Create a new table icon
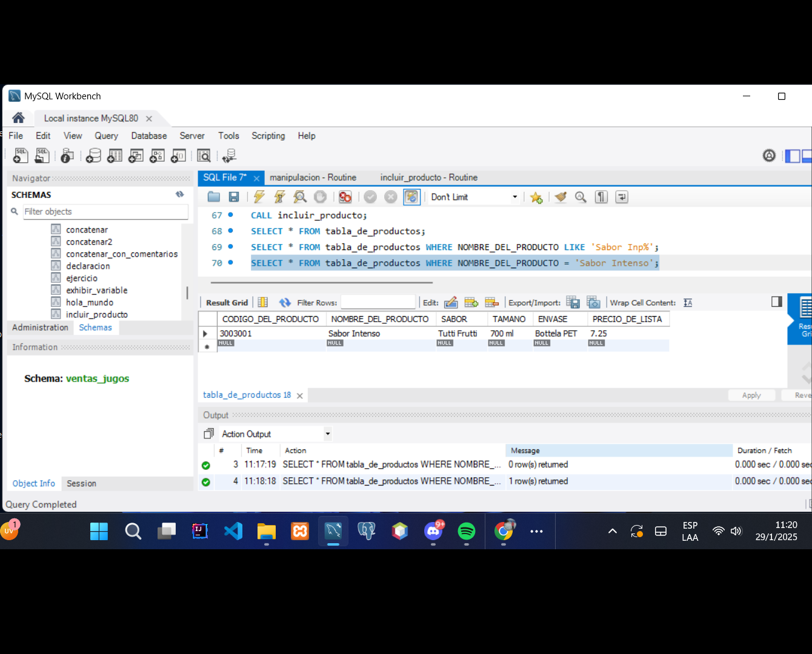The image size is (812, 654). (115, 156)
